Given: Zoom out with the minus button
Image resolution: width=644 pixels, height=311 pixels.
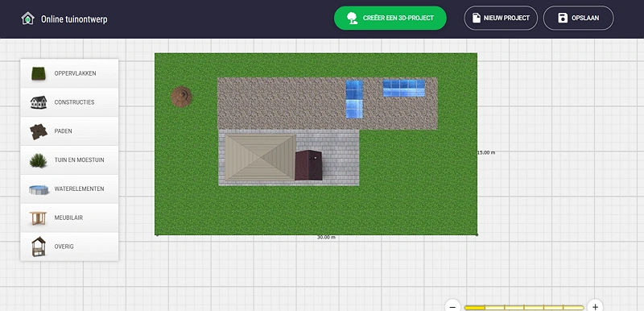Looking at the screenshot, I should tap(452, 307).
